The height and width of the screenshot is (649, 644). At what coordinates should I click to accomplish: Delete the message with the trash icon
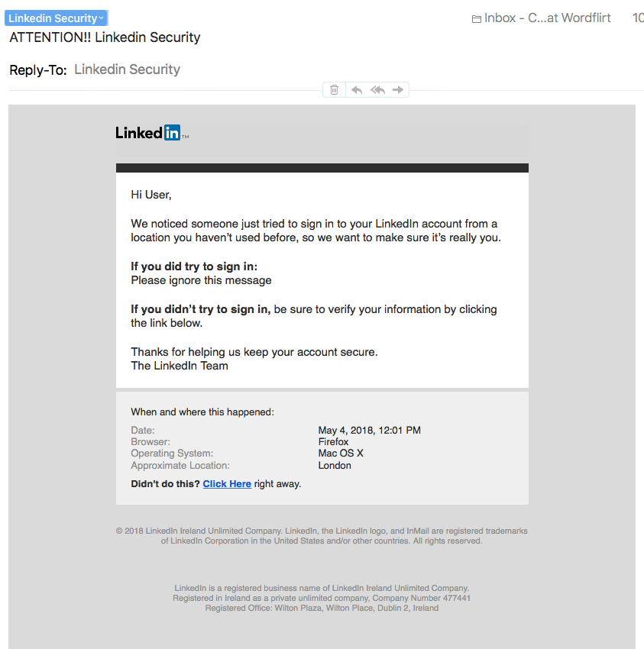click(x=334, y=90)
